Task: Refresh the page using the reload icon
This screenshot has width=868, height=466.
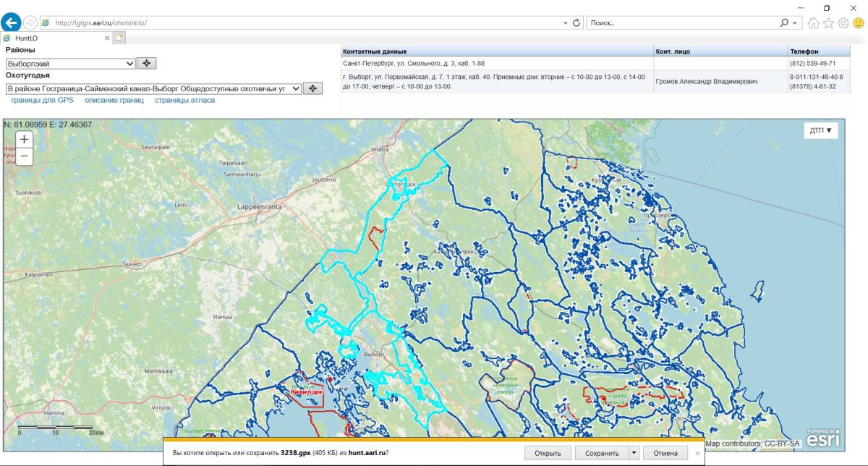Action: (x=576, y=22)
